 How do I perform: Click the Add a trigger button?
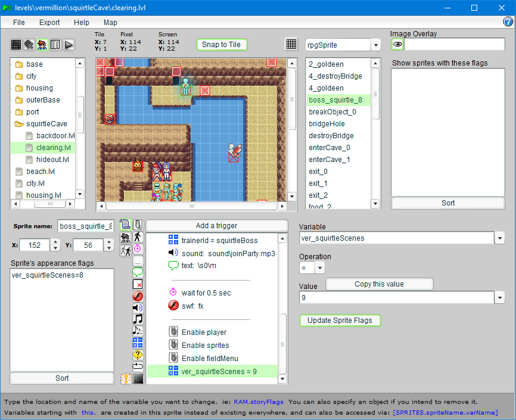click(216, 226)
